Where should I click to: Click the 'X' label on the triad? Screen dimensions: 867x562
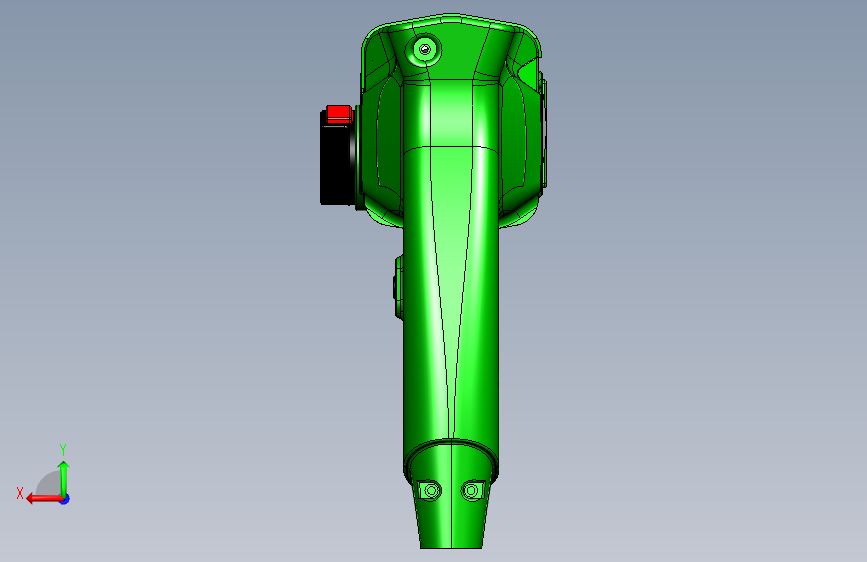pos(20,493)
